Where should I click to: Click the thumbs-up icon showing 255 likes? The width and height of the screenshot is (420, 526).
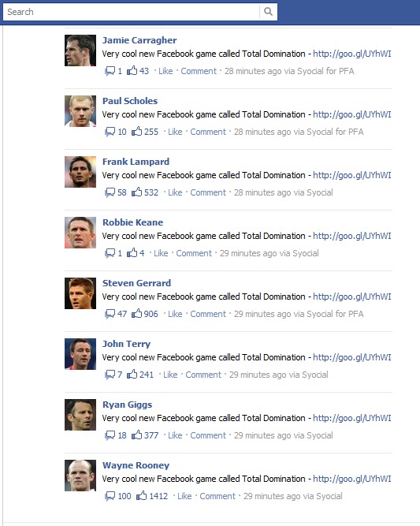(x=136, y=132)
